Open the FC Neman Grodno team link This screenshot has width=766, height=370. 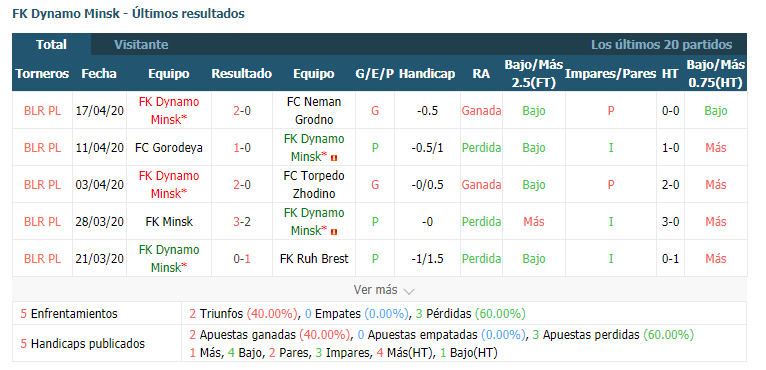pyautogui.click(x=314, y=111)
